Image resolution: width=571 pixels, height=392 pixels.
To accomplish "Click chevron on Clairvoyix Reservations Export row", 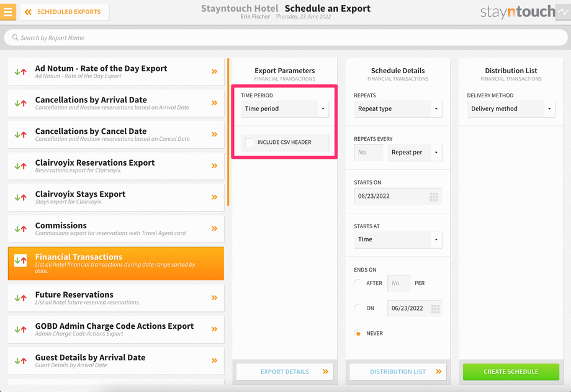I will click(215, 166).
